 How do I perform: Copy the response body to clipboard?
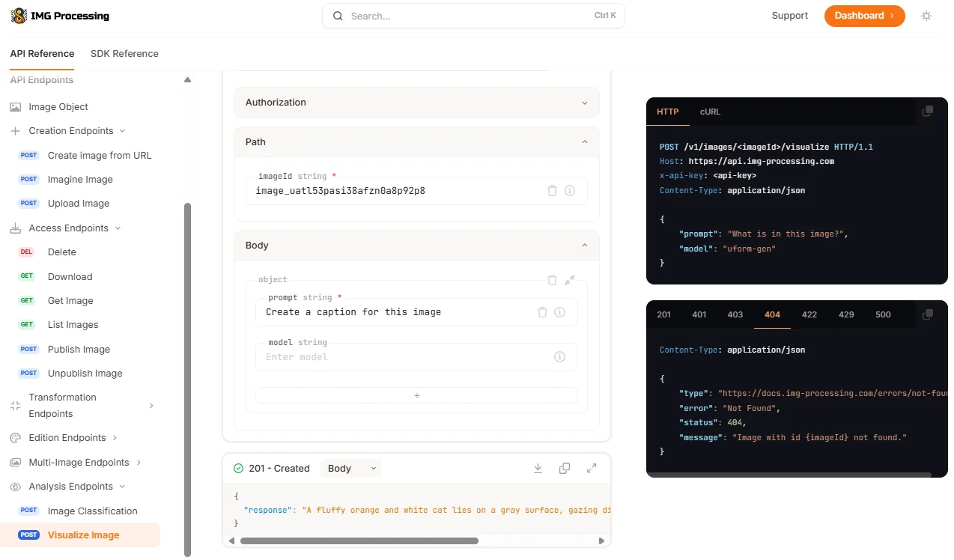pyautogui.click(x=565, y=469)
